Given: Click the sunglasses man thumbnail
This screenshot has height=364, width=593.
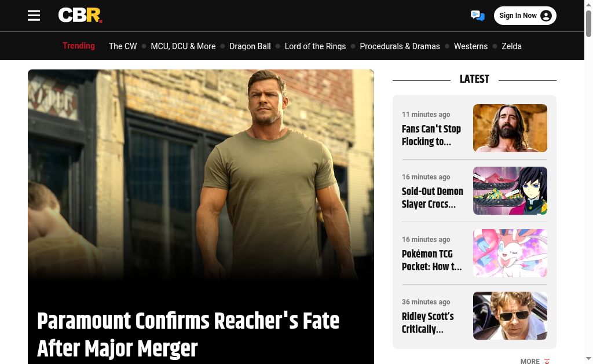Looking at the screenshot, I should click(510, 315).
